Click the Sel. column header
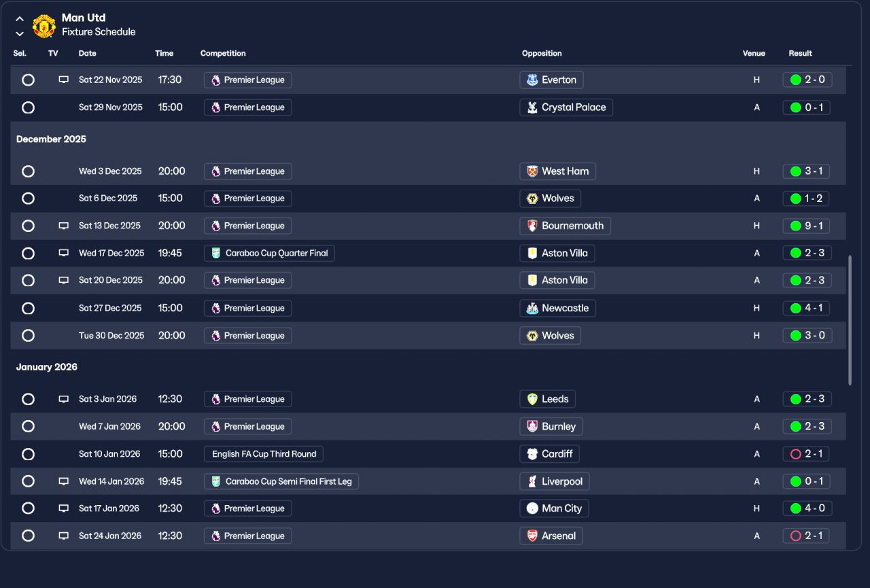870x588 pixels. coord(20,53)
